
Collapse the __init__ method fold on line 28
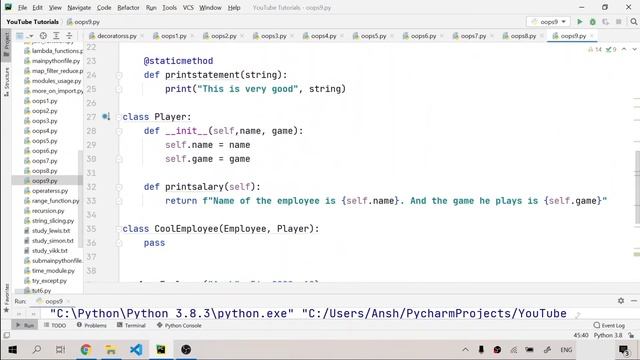[119, 131]
